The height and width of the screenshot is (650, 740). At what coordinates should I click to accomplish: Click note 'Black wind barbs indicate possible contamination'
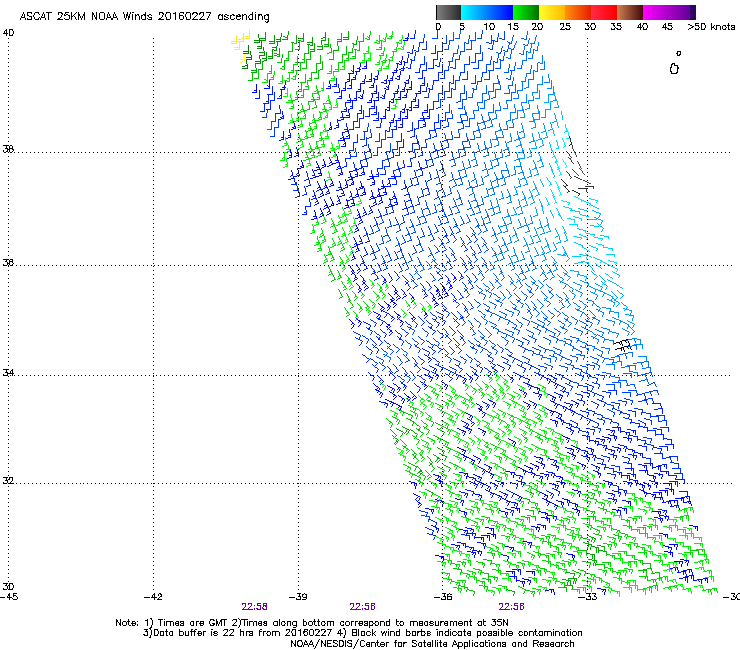point(467,633)
